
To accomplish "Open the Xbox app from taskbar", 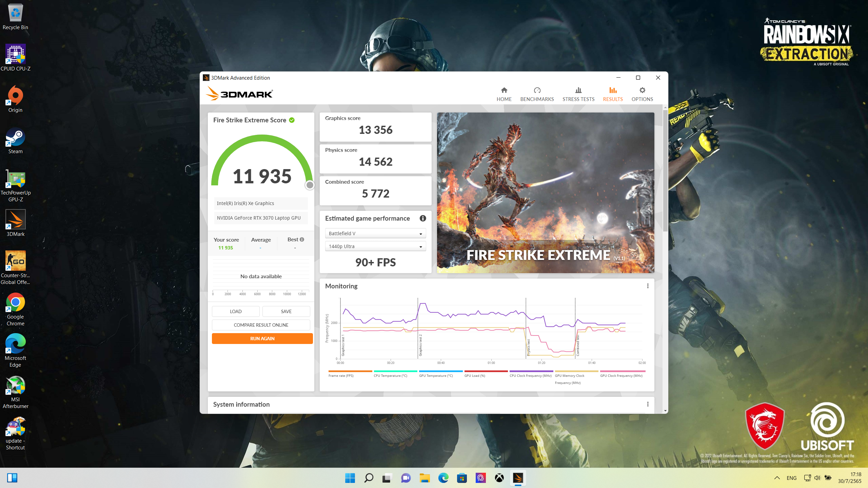I will pyautogui.click(x=499, y=478).
